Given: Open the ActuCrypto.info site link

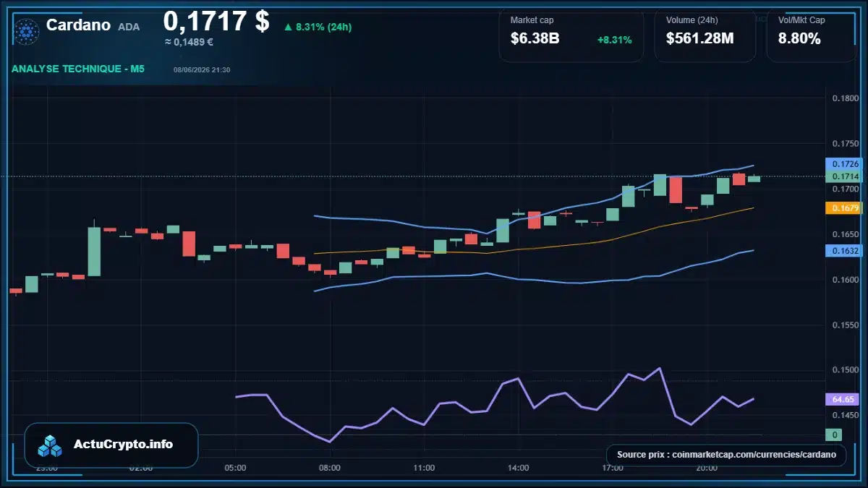Looking at the screenshot, I should click(111, 445).
